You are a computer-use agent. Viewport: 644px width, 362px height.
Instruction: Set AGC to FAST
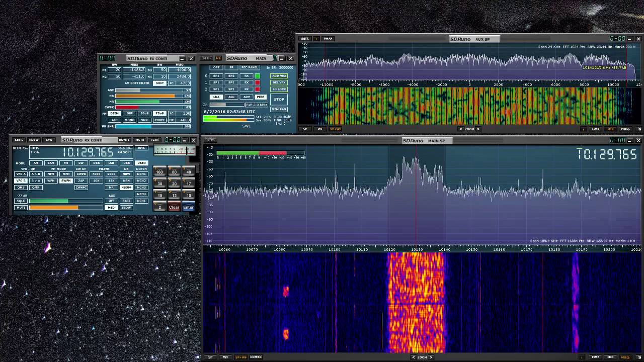[x=126, y=201]
